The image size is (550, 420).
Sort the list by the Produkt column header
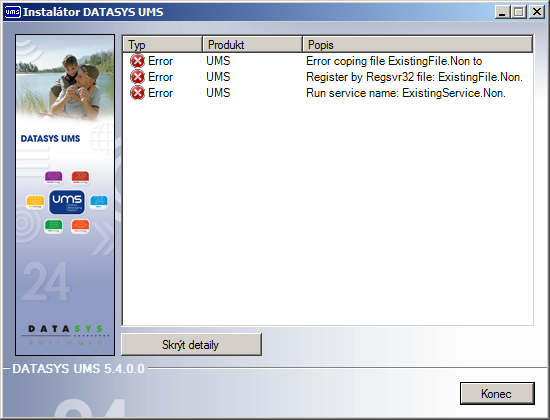point(252,45)
